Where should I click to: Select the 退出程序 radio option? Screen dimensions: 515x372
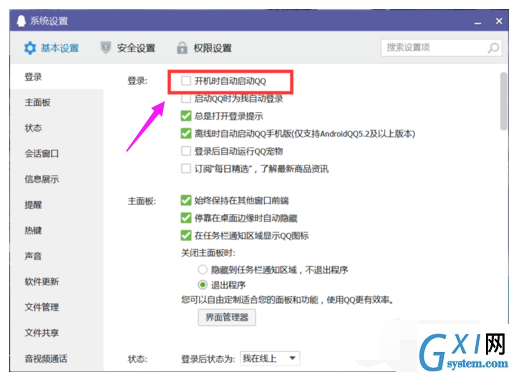coord(202,285)
